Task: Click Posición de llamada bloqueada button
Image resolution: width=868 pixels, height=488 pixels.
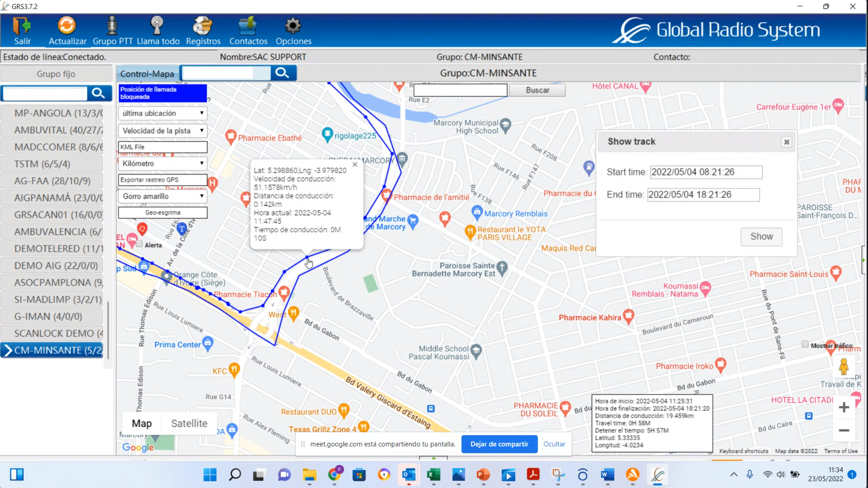Action: click(162, 93)
